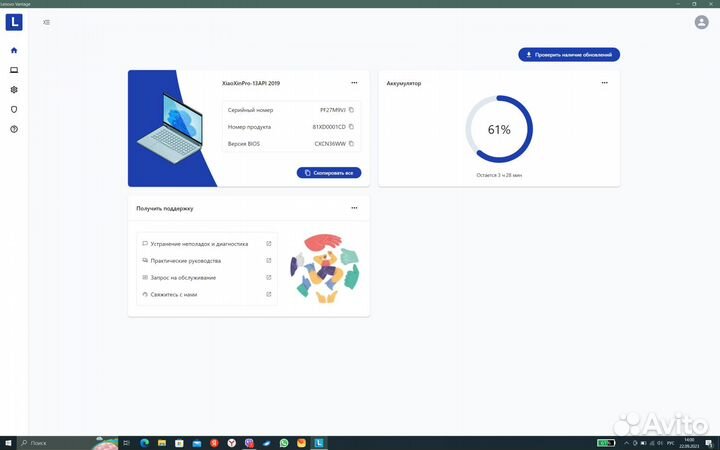
Task: Copy the product number 81XD0001CD
Action: click(x=351, y=127)
